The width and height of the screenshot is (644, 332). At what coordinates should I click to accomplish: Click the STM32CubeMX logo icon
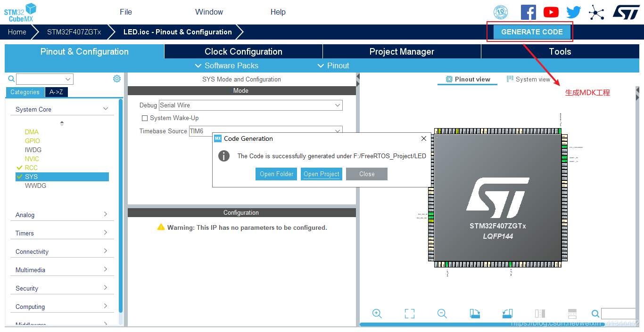pos(20,12)
